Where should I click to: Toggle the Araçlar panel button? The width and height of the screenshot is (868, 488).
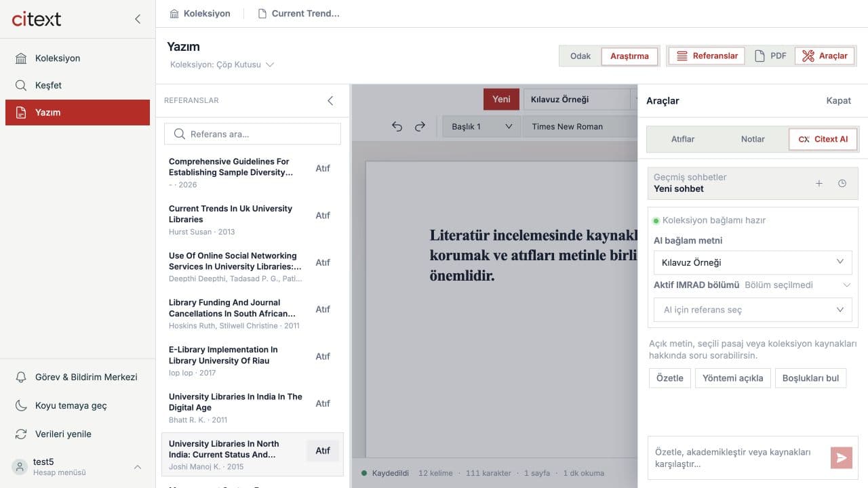pos(825,56)
